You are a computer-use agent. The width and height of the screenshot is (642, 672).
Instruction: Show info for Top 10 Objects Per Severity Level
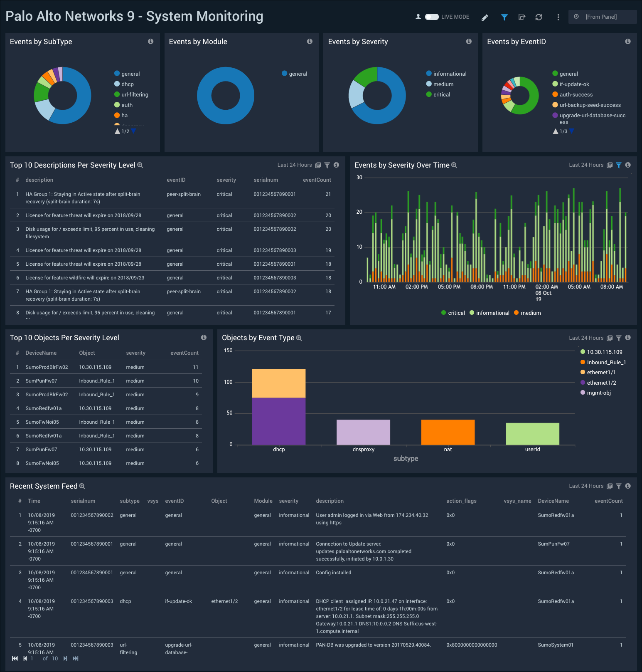click(x=204, y=337)
